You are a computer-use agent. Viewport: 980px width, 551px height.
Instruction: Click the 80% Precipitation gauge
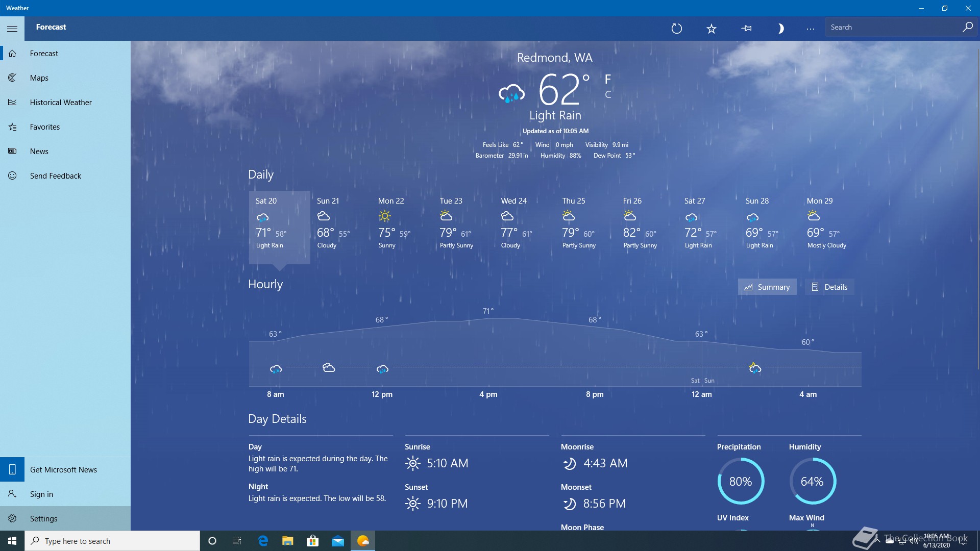click(x=741, y=481)
